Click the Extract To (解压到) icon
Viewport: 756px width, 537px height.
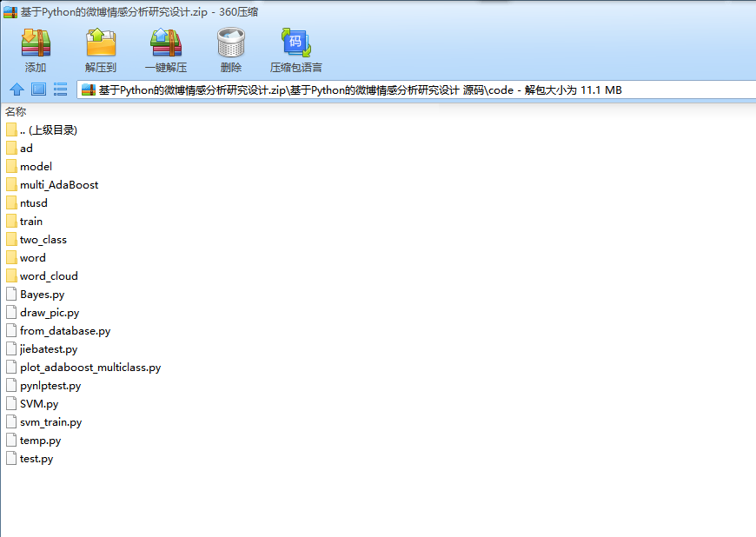pos(101,43)
